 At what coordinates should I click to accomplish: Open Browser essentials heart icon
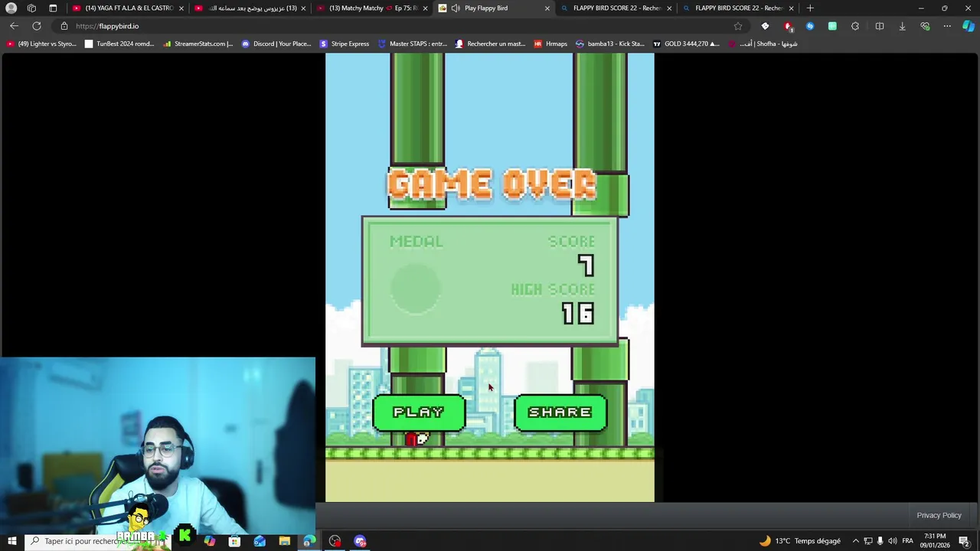coord(925,26)
